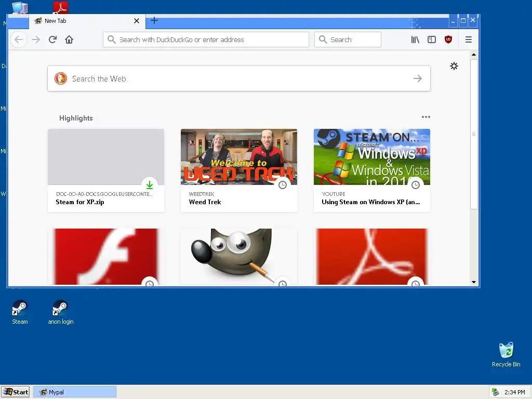Open the Steam on Windows XP thumbnail
The width and height of the screenshot is (532, 399).
click(372, 157)
